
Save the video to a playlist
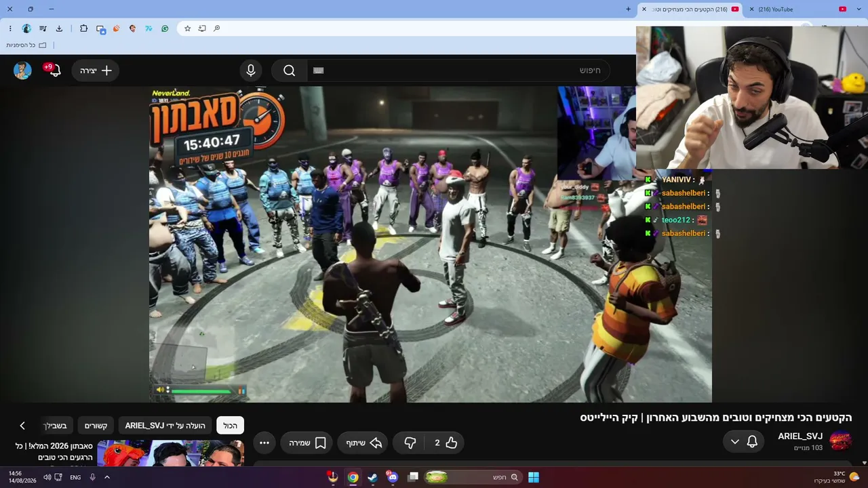pos(307,443)
